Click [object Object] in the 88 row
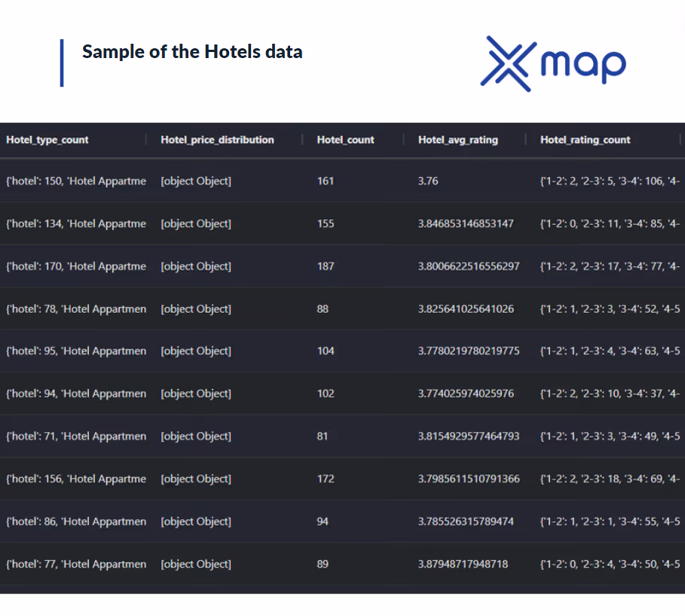The image size is (685, 616). coord(196,309)
